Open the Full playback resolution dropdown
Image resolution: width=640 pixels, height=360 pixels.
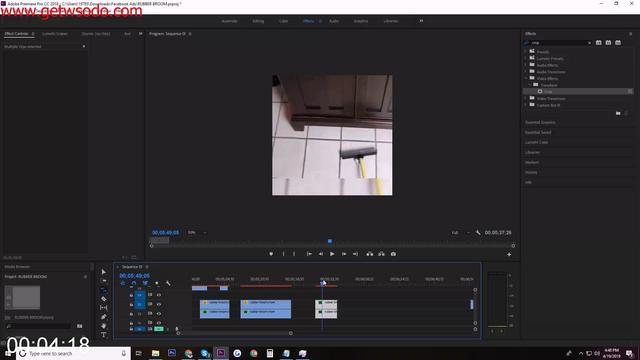pyautogui.click(x=461, y=233)
